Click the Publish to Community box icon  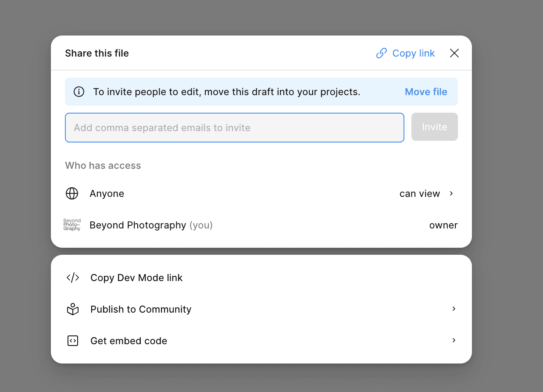[x=73, y=310]
